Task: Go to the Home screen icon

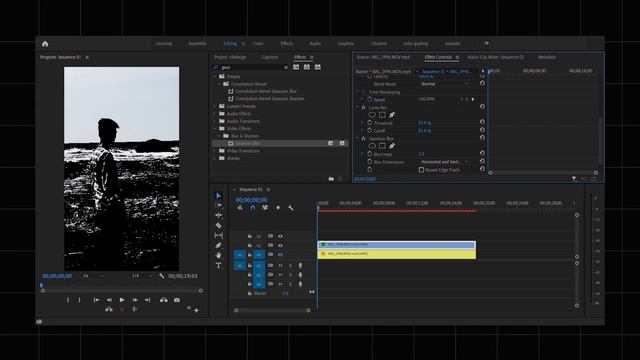Action: 45,44
